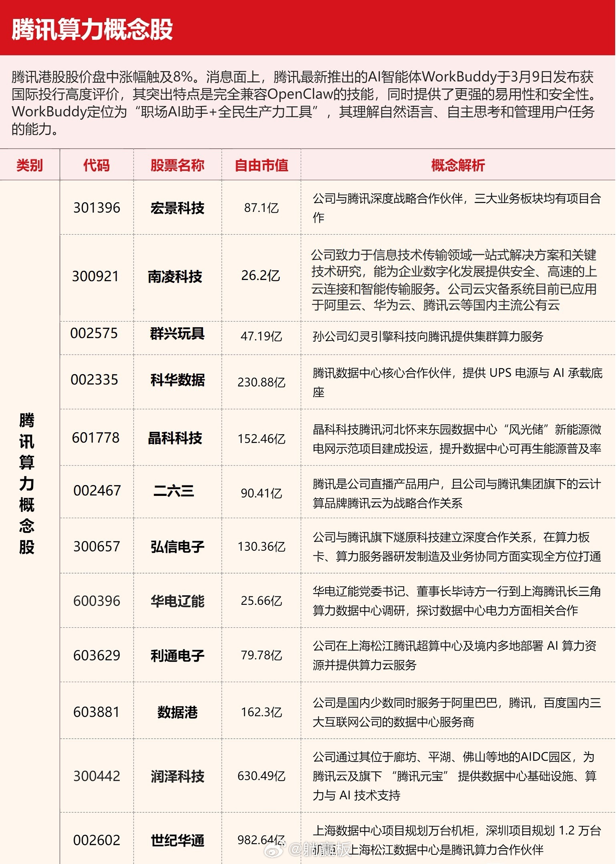
Task: Click stock name 利通电子
Action: (177, 656)
